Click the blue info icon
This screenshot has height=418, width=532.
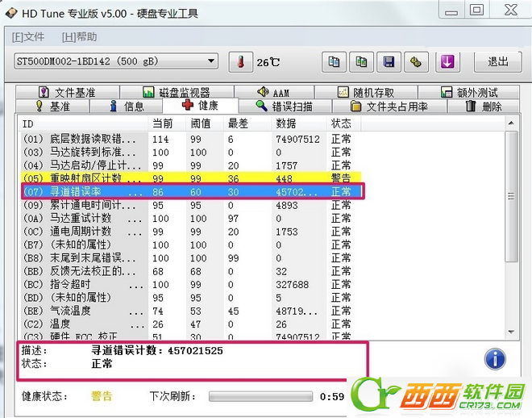(495, 359)
